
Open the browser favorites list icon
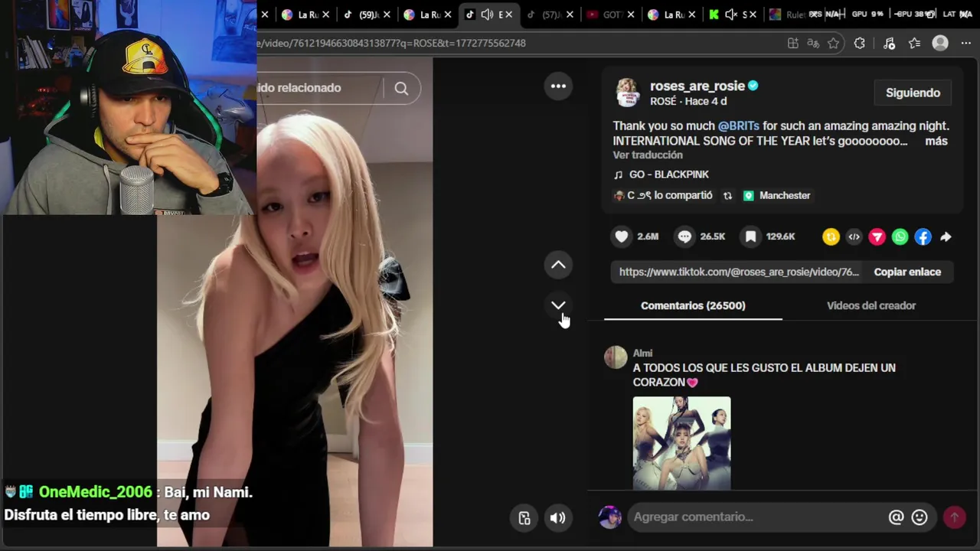914,43
